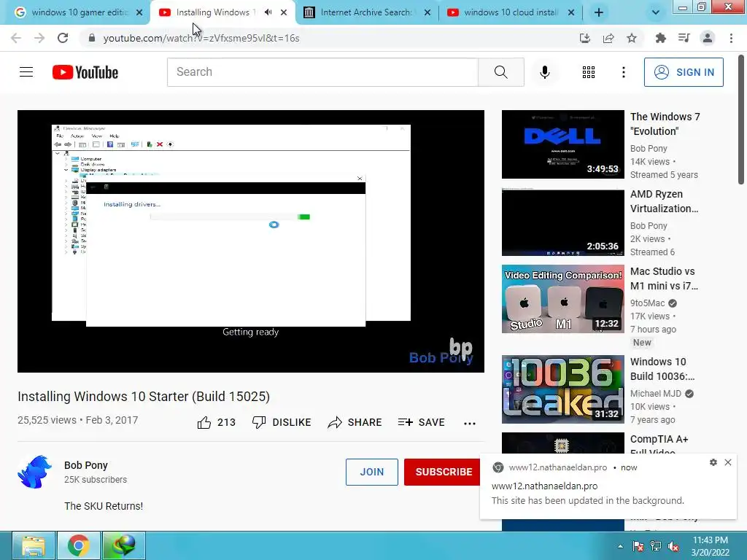The width and height of the screenshot is (747, 560).
Task: Go forward with the browser forward arrow
Action: coord(39,38)
